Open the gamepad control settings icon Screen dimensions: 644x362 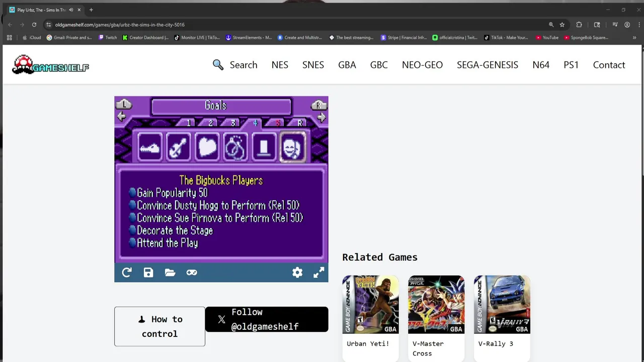[x=192, y=273]
